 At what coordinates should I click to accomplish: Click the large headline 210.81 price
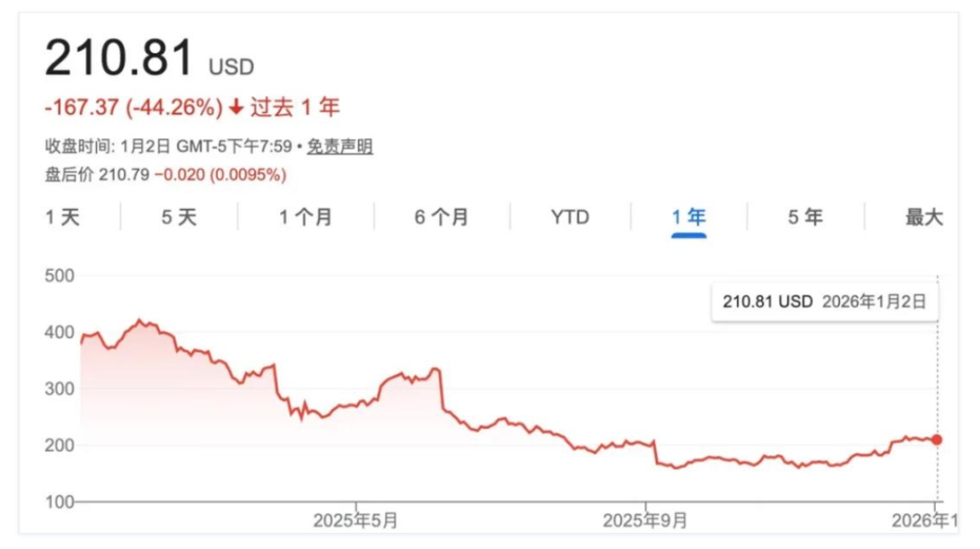(118, 58)
